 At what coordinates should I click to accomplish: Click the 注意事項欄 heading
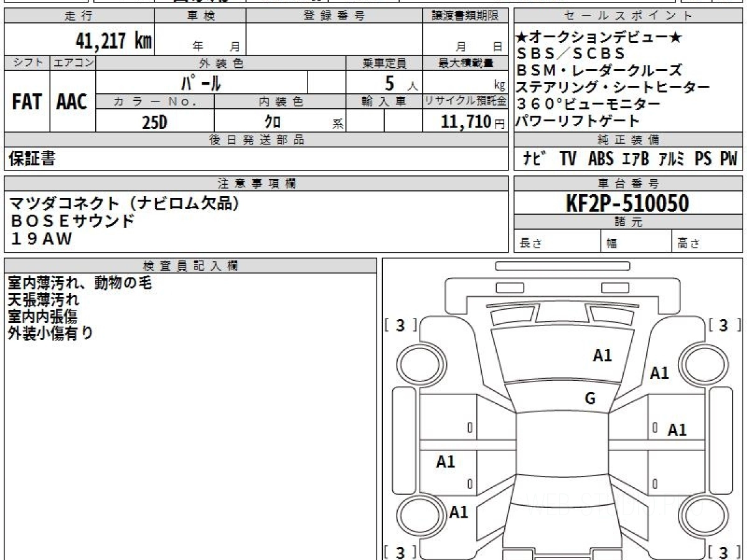[x=256, y=184]
